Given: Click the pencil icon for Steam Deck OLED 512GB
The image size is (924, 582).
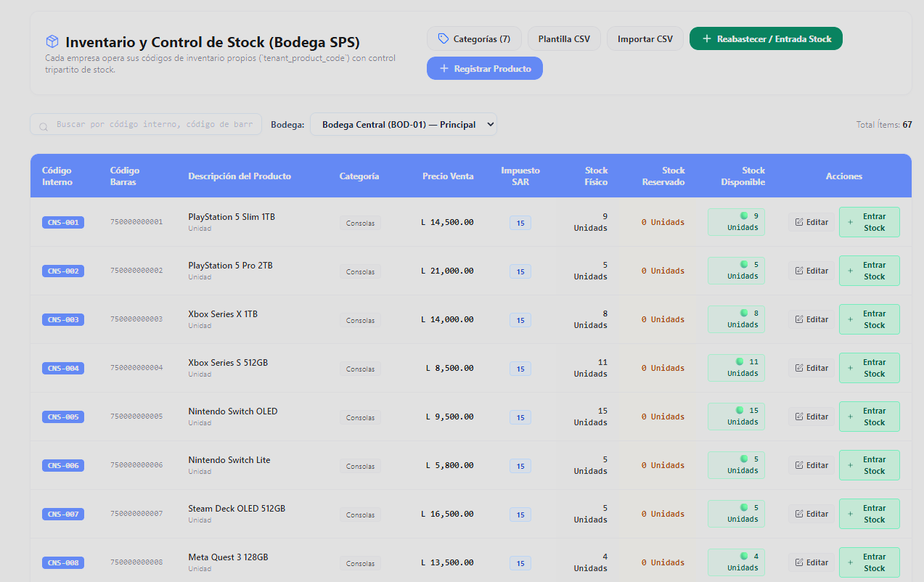Looking at the screenshot, I should click(799, 514).
